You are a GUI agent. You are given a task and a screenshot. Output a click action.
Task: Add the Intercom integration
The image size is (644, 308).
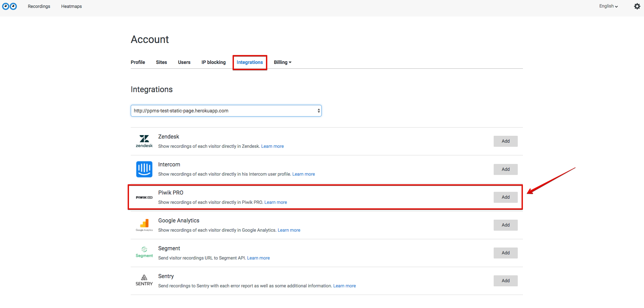506,169
